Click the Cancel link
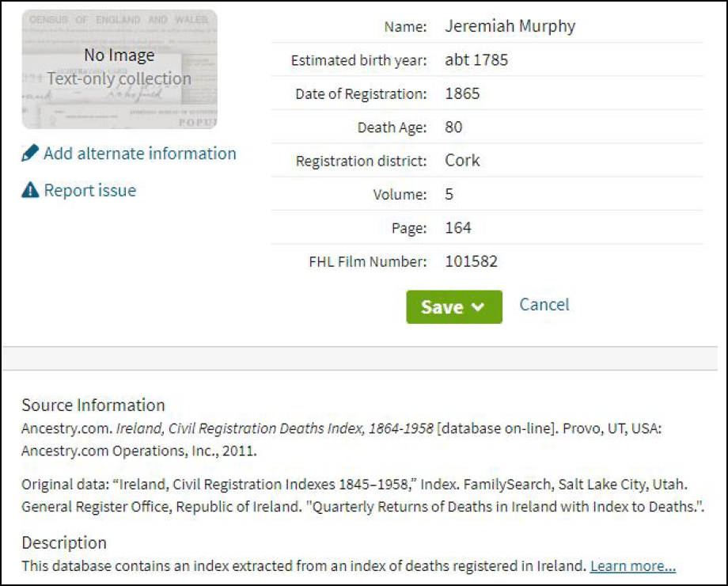Image resolution: width=728 pixels, height=586 pixels. click(x=544, y=305)
